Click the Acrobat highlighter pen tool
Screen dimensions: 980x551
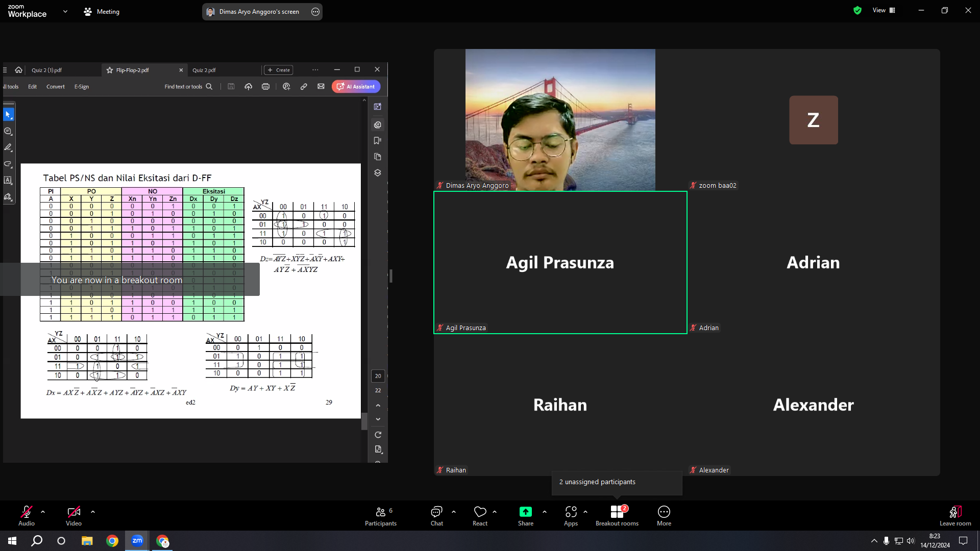[x=8, y=147]
